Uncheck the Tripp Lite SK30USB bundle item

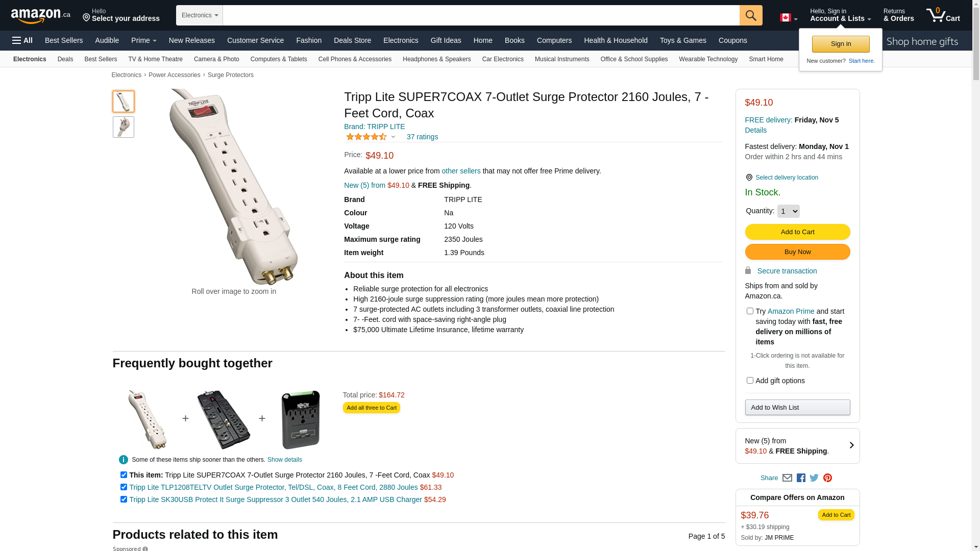[124, 499]
